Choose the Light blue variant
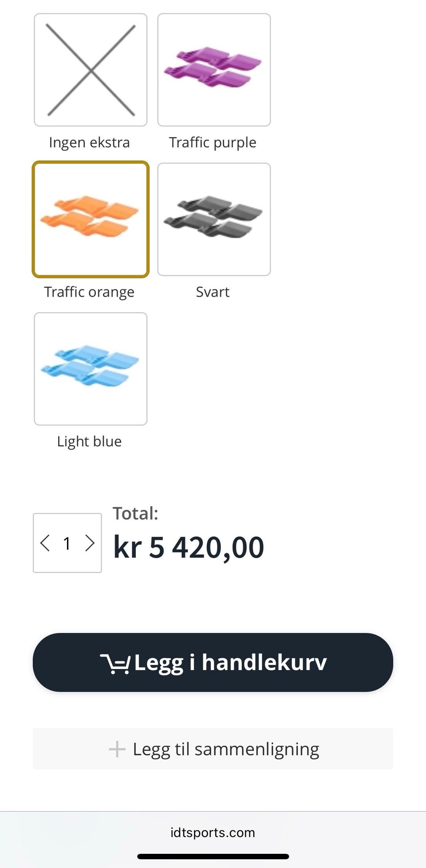The width and height of the screenshot is (426, 868). tap(91, 369)
